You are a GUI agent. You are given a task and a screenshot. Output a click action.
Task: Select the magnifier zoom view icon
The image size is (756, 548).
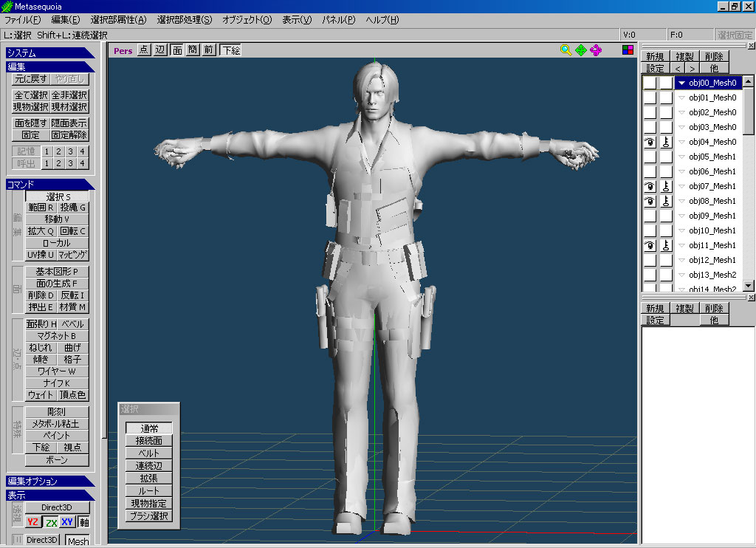pos(566,50)
